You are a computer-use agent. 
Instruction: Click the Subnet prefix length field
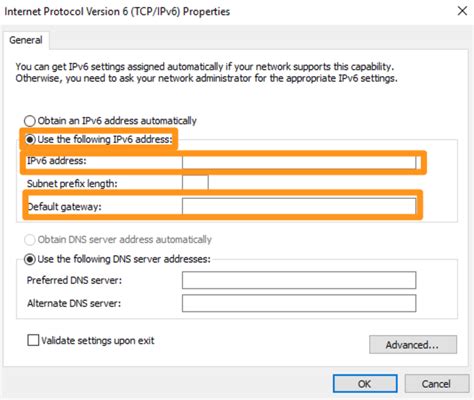(195, 183)
